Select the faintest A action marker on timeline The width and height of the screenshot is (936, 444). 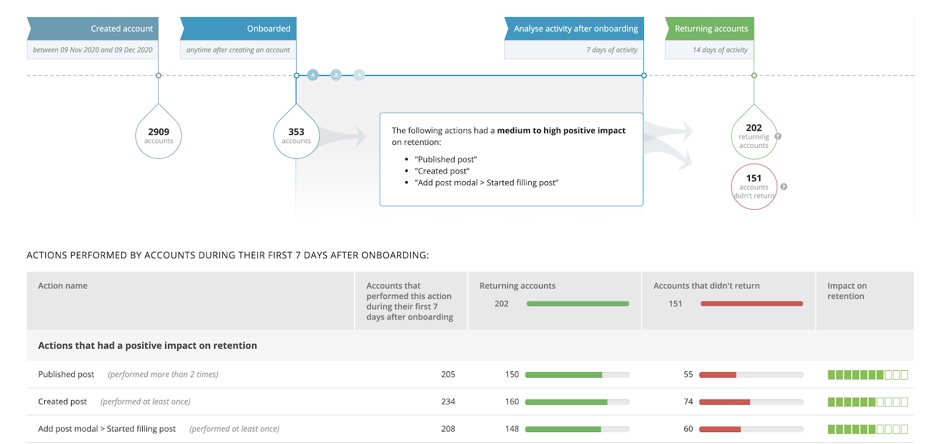pyautogui.click(x=359, y=75)
